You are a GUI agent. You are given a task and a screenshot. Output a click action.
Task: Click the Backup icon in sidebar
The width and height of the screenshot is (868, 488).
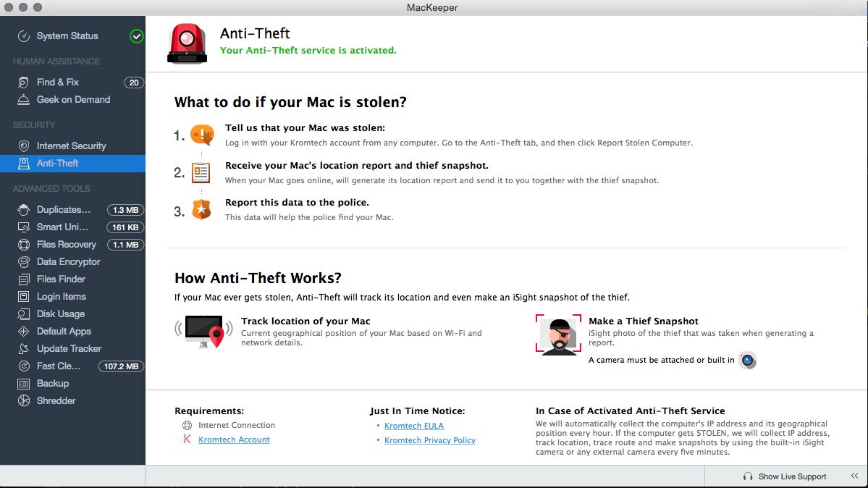[23, 383]
